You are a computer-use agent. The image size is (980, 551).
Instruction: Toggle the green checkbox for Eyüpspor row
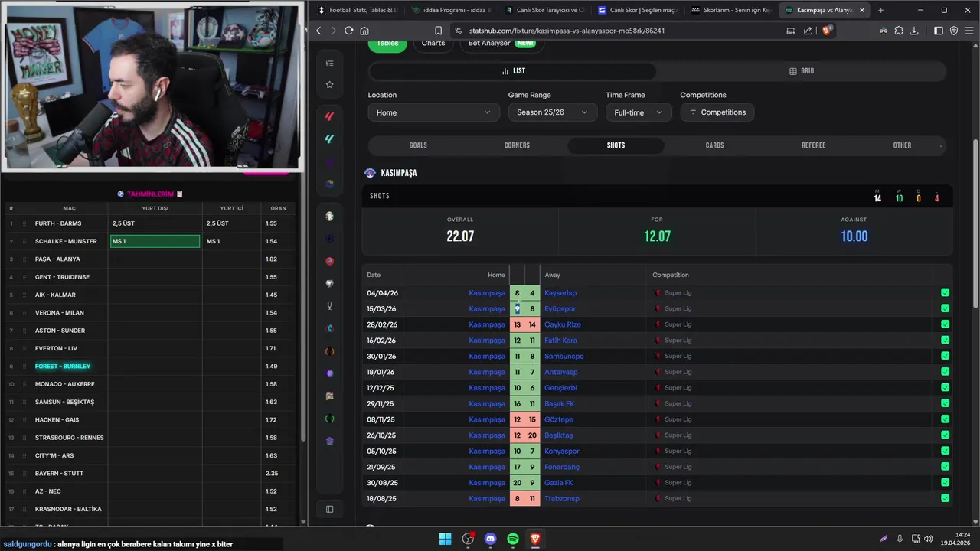[x=945, y=308]
